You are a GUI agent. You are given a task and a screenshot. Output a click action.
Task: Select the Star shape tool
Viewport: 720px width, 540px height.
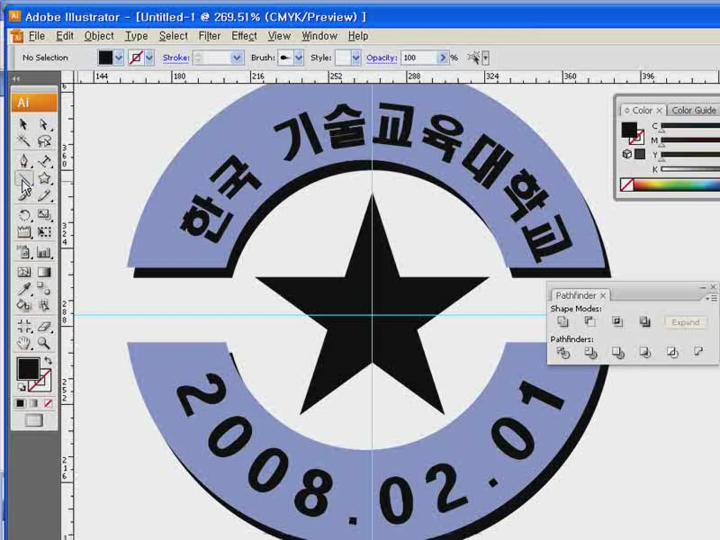pyautogui.click(x=44, y=178)
